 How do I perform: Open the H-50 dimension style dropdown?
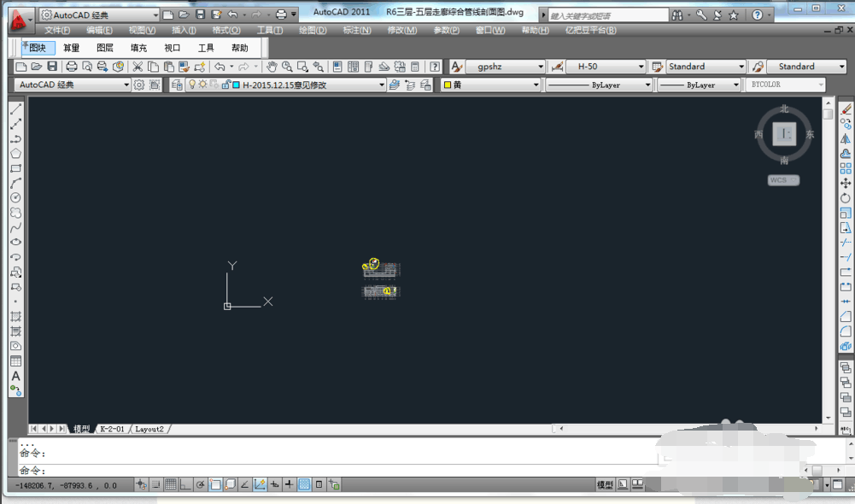coord(606,67)
